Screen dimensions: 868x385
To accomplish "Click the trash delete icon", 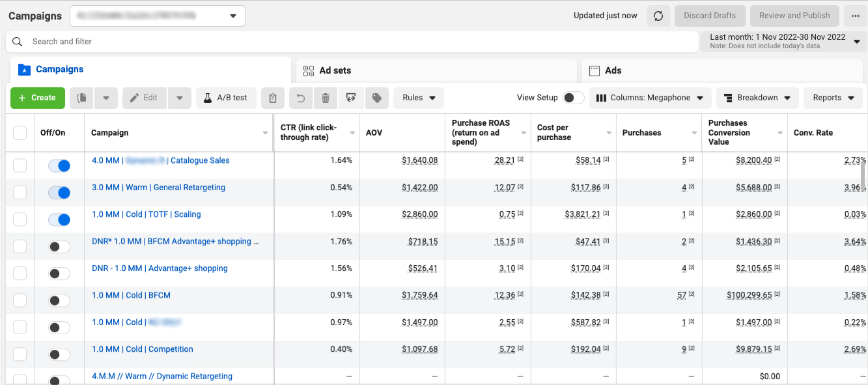I will (x=326, y=98).
